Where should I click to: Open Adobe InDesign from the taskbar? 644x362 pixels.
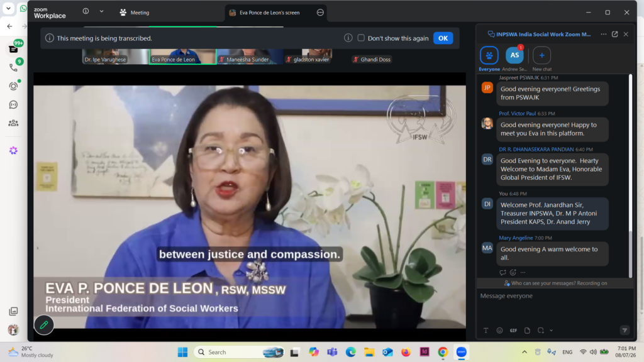point(425,352)
